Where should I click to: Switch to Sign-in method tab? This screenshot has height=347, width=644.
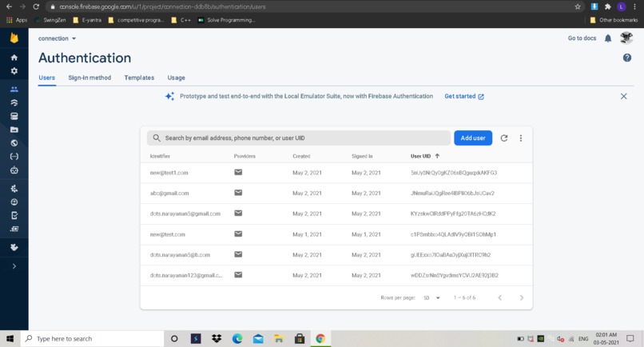click(x=89, y=78)
